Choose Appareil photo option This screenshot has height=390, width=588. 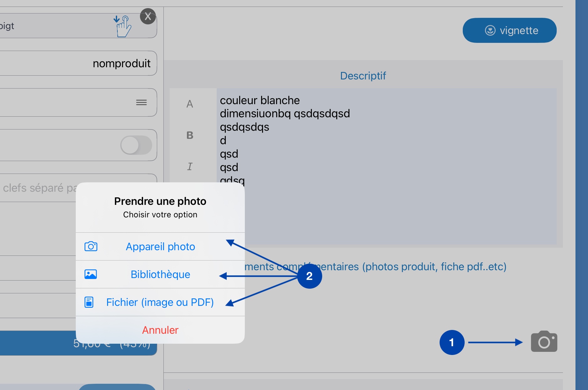tap(160, 246)
